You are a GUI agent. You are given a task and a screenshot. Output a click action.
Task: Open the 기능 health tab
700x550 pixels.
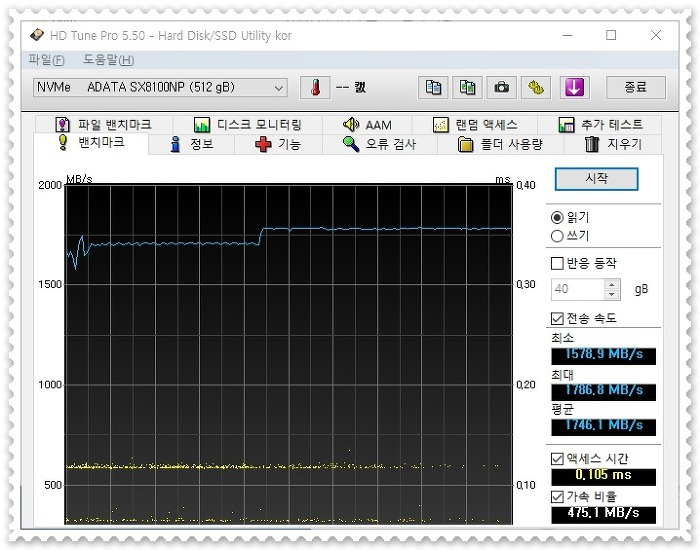(x=279, y=144)
